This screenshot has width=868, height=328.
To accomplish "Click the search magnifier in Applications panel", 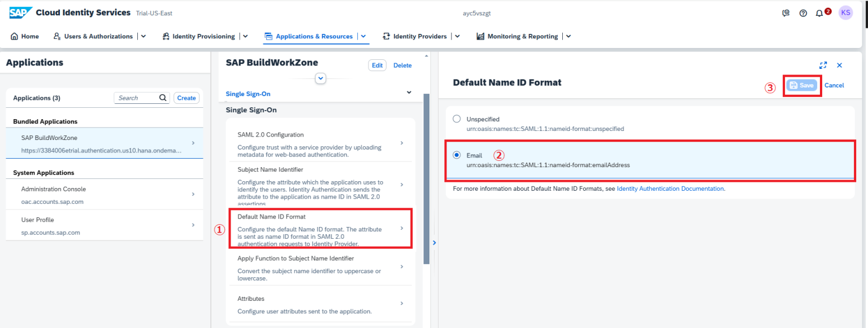I will pyautogui.click(x=163, y=97).
